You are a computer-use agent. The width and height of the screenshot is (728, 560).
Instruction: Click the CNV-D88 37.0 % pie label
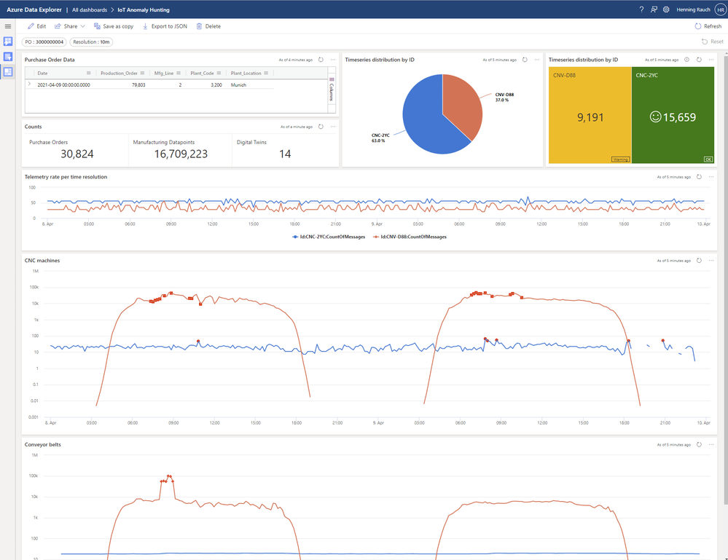click(x=504, y=97)
